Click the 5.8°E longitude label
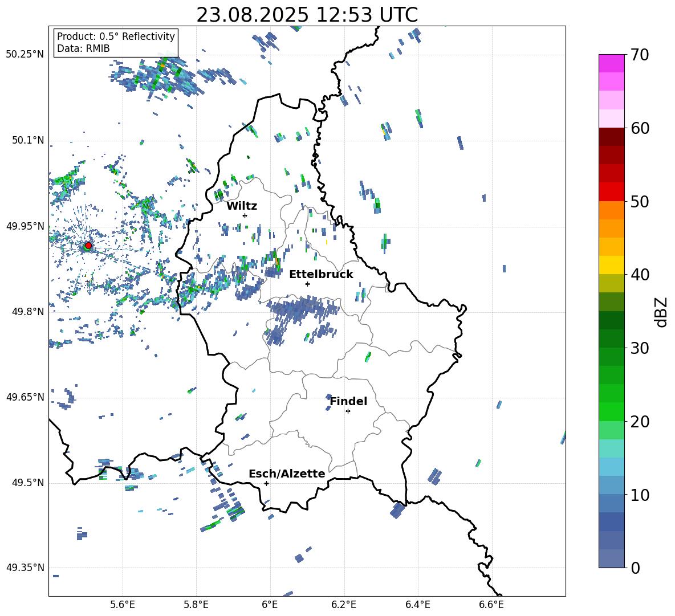The image size is (675, 616). [196, 605]
